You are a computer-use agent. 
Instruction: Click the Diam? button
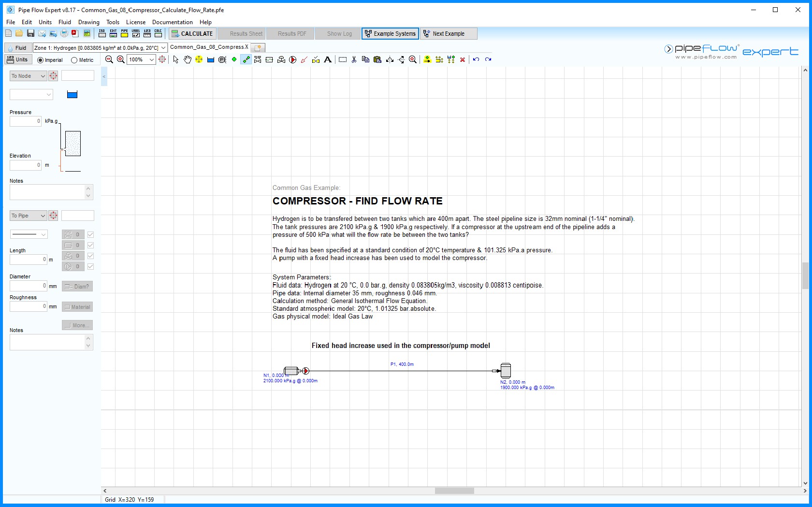pos(77,286)
